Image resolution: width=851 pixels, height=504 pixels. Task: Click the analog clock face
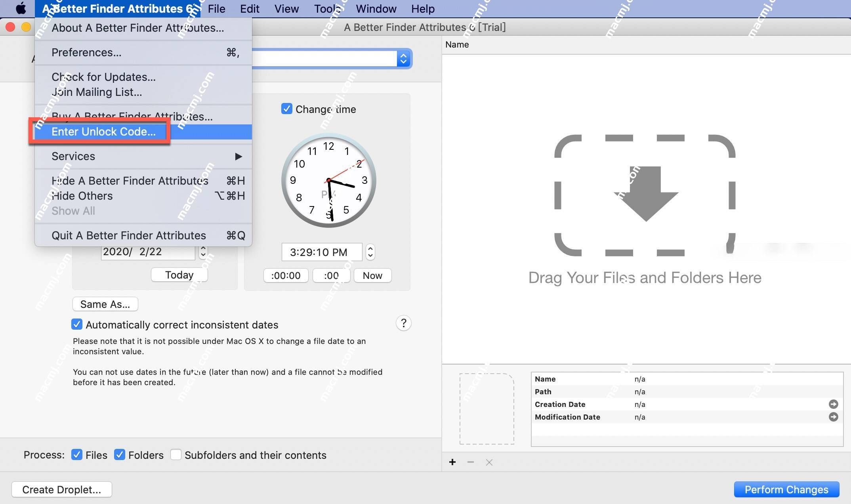click(x=329, y=180)
